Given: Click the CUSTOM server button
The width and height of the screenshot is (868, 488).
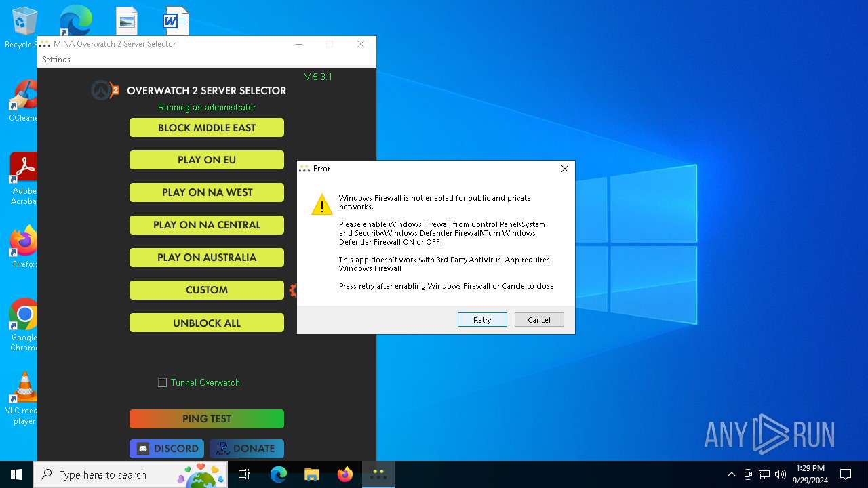Looking at the screenshot, I should tap(207, 290).
